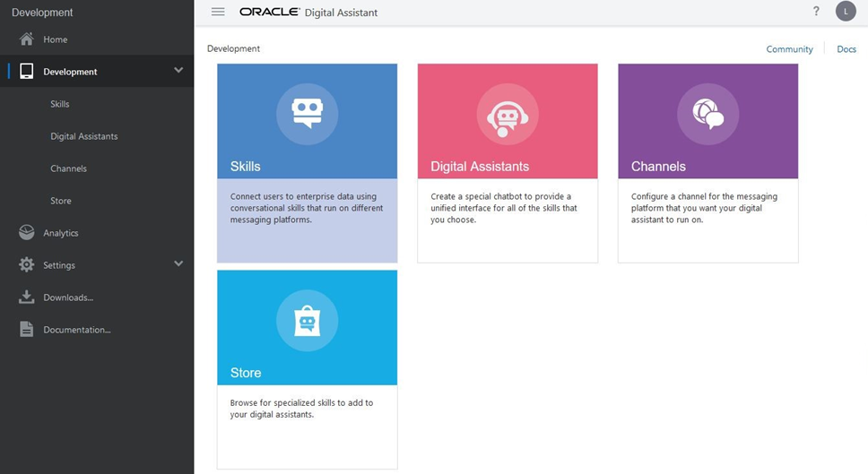868x474 pixels.
Task: Click the Skills card title
Action: coord(245,166)
